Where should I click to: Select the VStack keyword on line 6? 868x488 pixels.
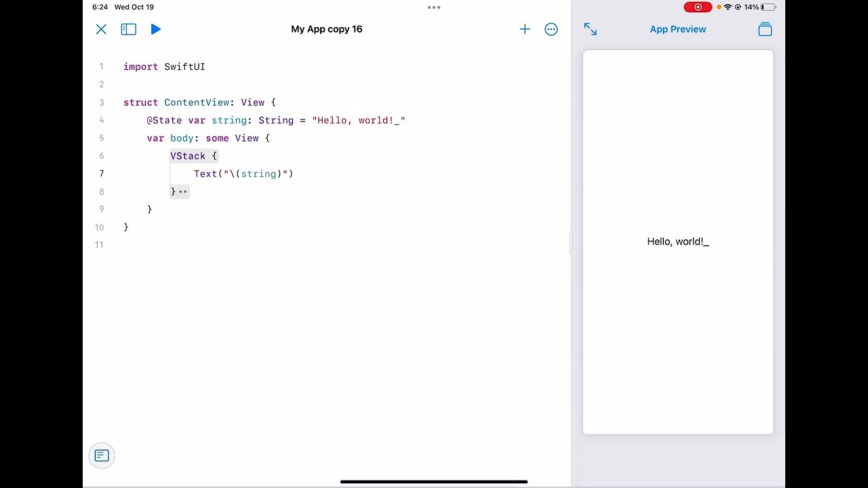[x=188, y=156]
